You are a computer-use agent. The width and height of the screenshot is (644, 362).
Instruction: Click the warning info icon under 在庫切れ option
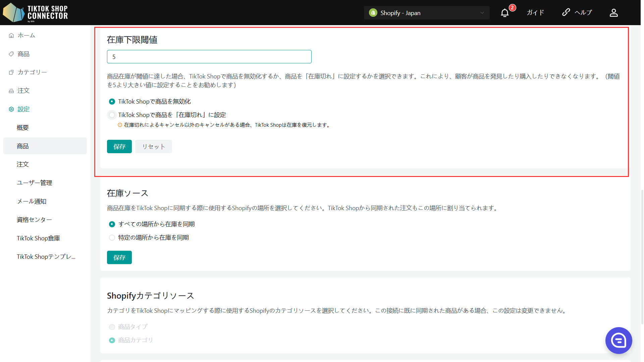tap(120, 125)
